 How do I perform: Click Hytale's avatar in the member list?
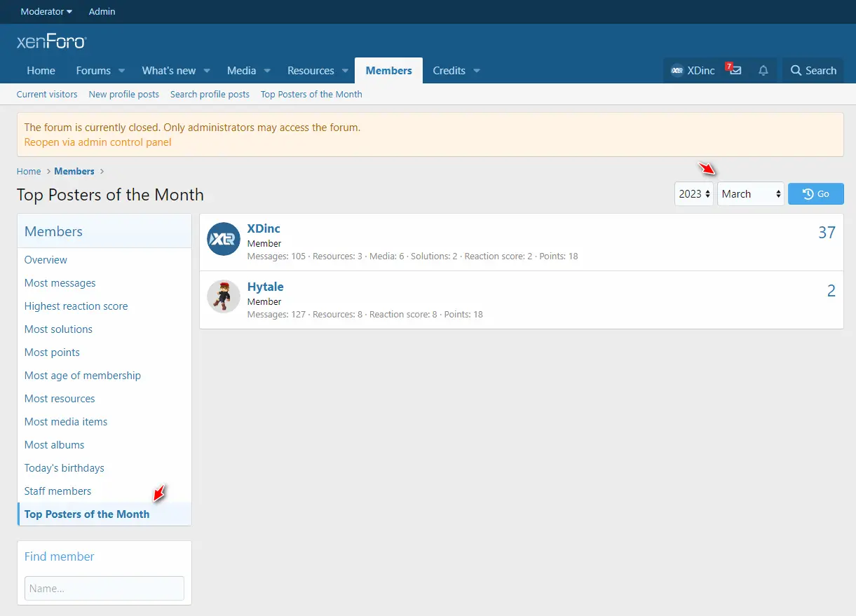point(224,297)
